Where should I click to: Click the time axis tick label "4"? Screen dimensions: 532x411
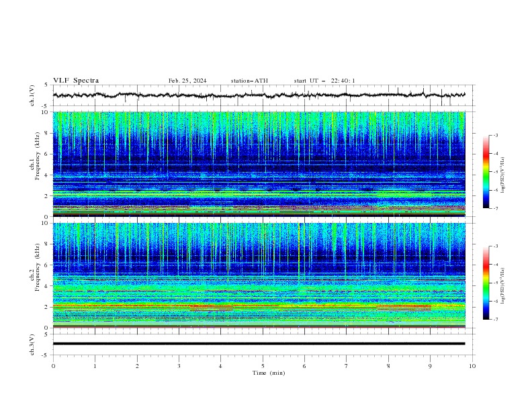click(220, 366)
